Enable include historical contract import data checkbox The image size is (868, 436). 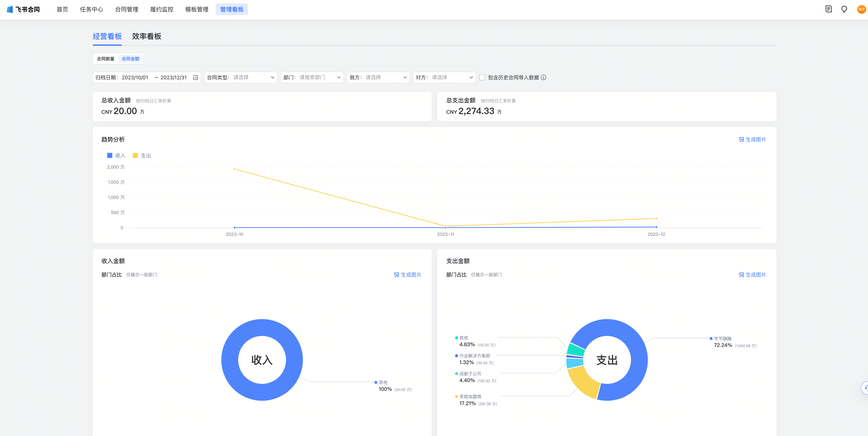[482, 77]
